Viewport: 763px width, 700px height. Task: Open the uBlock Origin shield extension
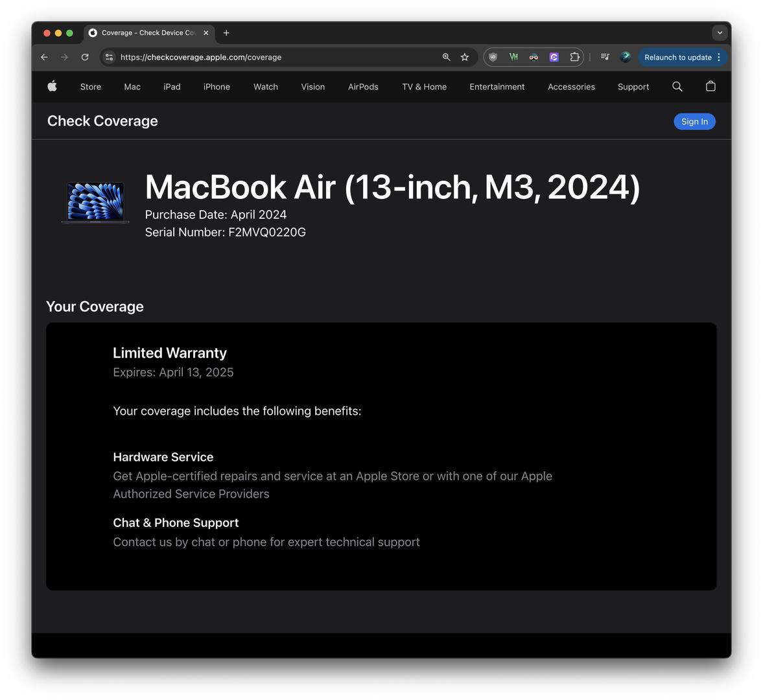493,57
